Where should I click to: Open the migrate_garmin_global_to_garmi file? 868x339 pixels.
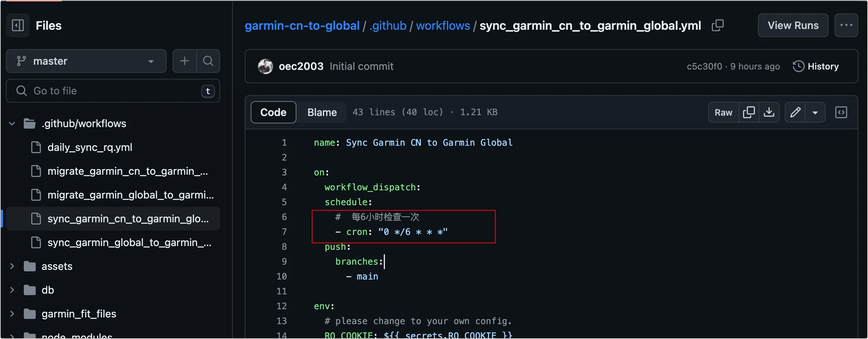(131, 195)
